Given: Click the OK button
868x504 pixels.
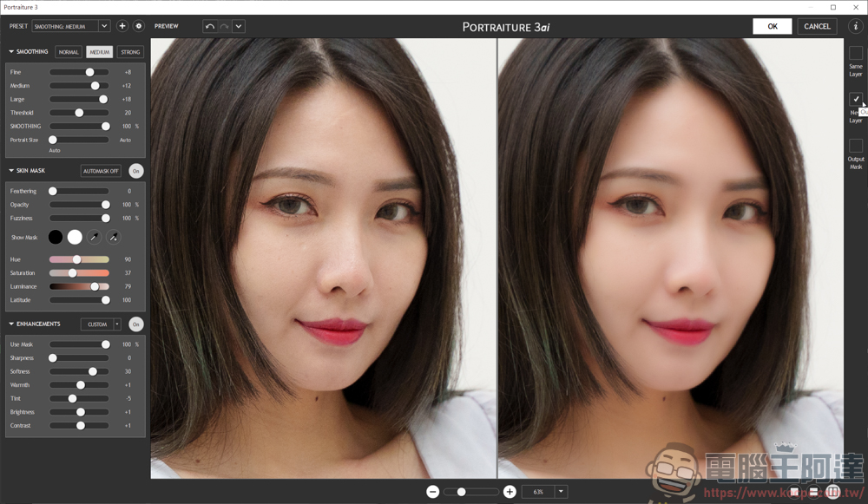Looking at the screenshot, I should (x=772, y=26).
